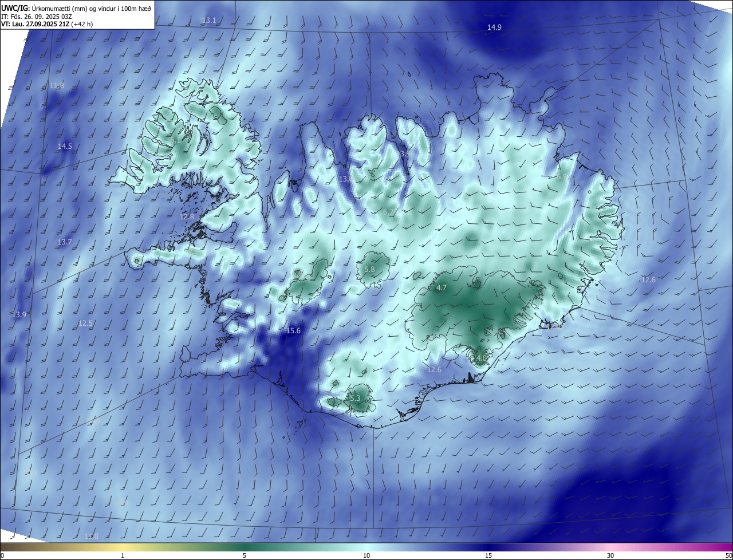Click the 5 tick on the colour scale

(245, 555)
